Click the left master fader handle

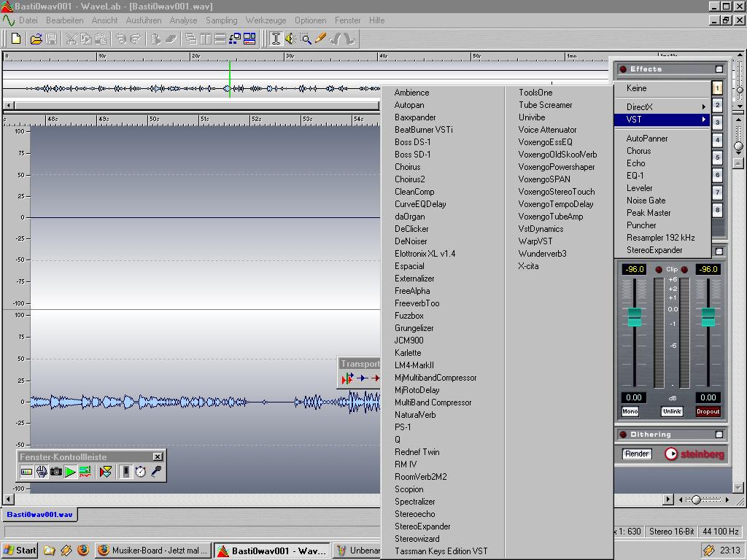coord(634,317)
